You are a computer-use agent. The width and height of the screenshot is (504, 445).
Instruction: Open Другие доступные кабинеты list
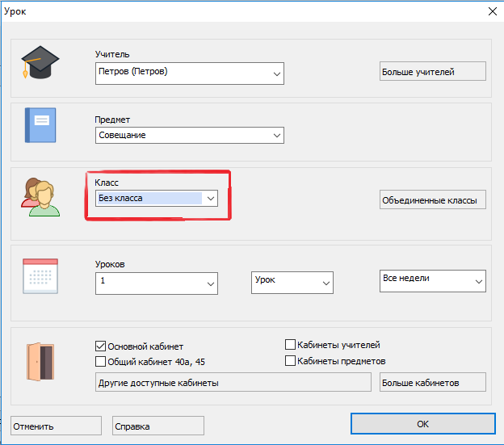tap(233, 382)
